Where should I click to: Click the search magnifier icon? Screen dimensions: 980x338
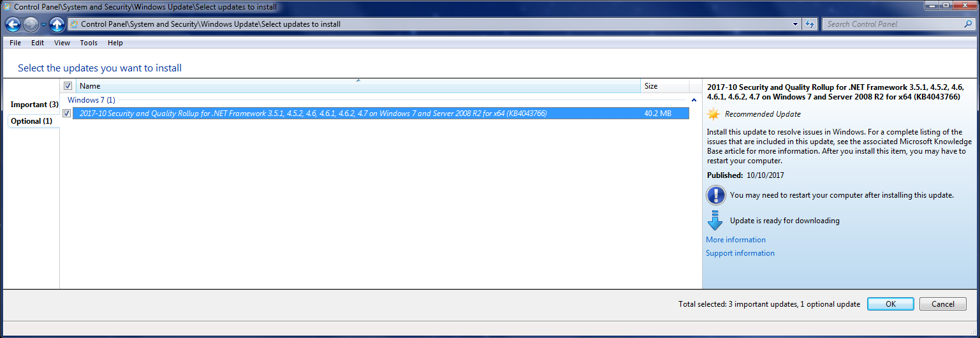pos(967,24)
